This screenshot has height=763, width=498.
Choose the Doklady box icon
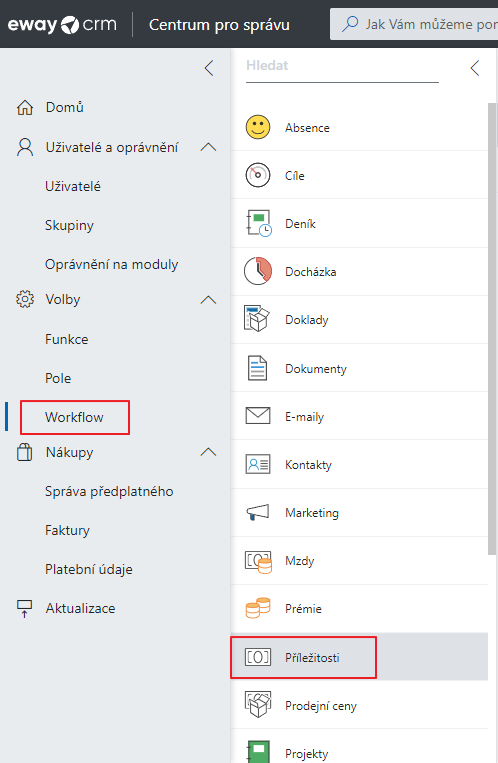click(257, 319)
